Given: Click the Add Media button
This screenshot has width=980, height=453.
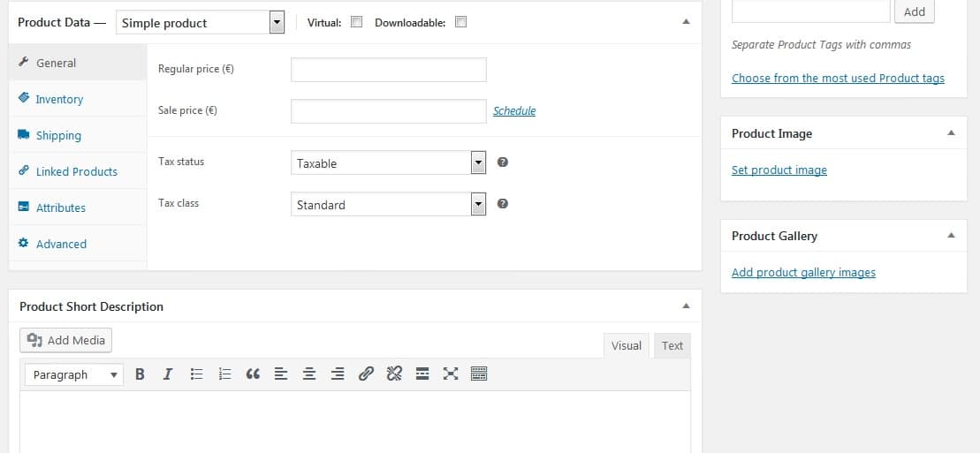Looking at the screenshot, I should coord(66,341).
